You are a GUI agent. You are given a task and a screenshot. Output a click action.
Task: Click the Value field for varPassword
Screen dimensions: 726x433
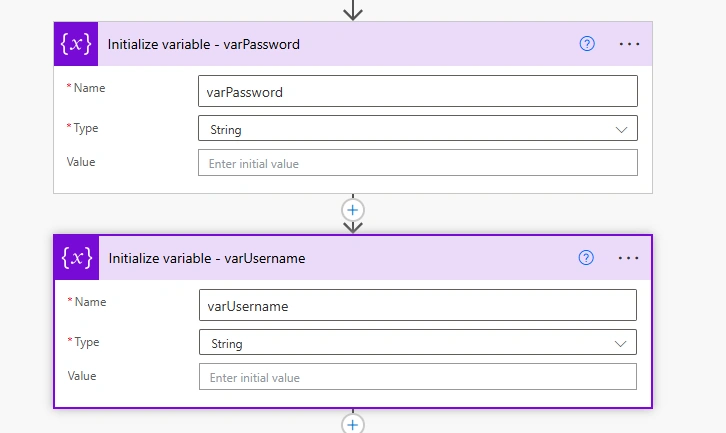tap(418, 163)
